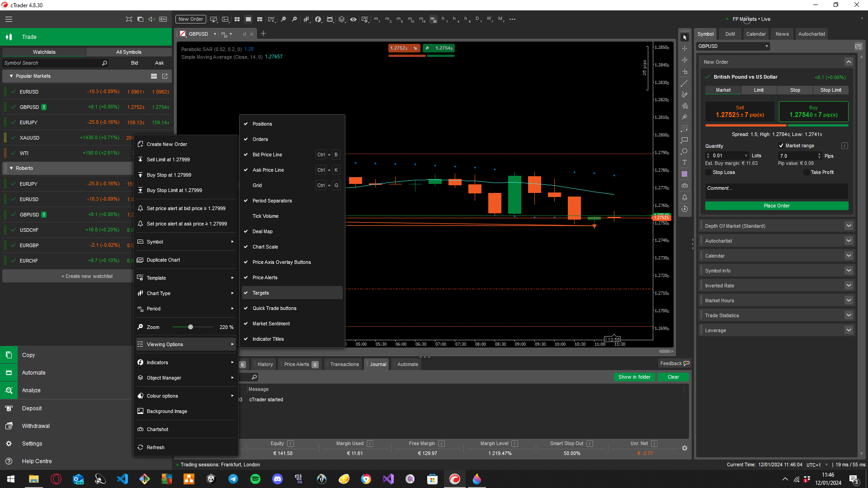This screenshot has height=488, width=868.
Task: Open the Deposit section icon
Action: [x=9, y=408]
